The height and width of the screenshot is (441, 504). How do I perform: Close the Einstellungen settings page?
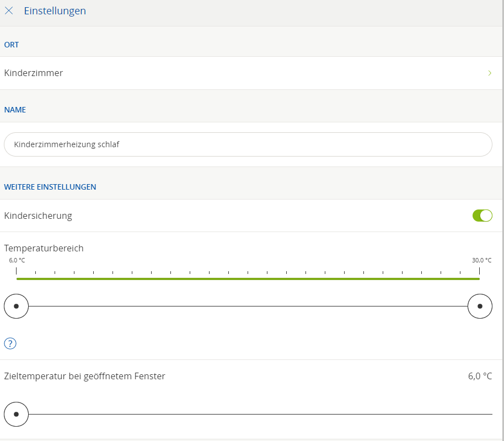click(x=9, y=11)
